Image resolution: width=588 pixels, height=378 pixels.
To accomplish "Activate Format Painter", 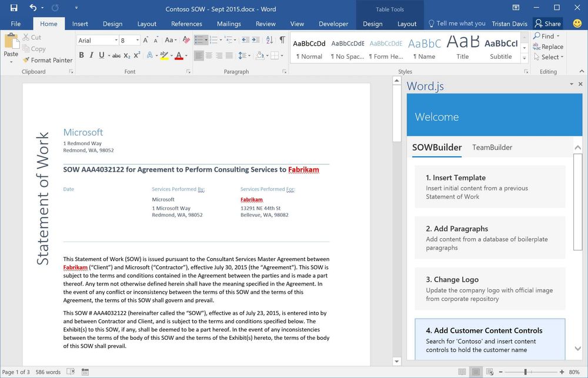I will point(48,60).
